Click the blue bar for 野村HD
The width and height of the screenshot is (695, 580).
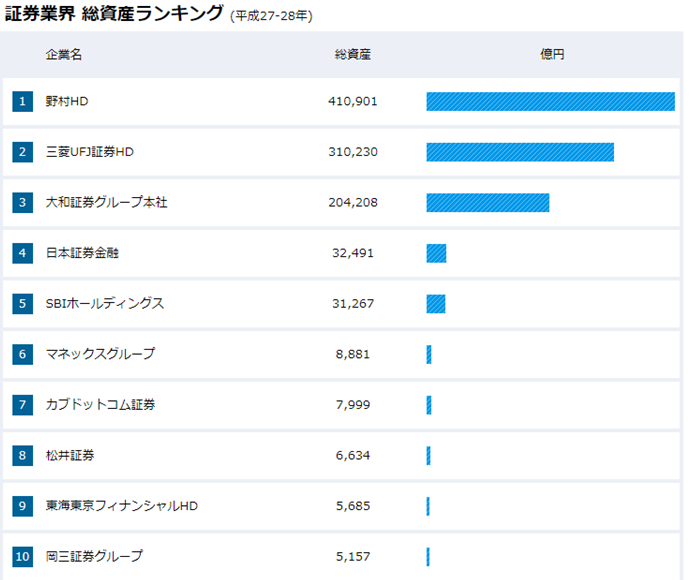point(551,101)
